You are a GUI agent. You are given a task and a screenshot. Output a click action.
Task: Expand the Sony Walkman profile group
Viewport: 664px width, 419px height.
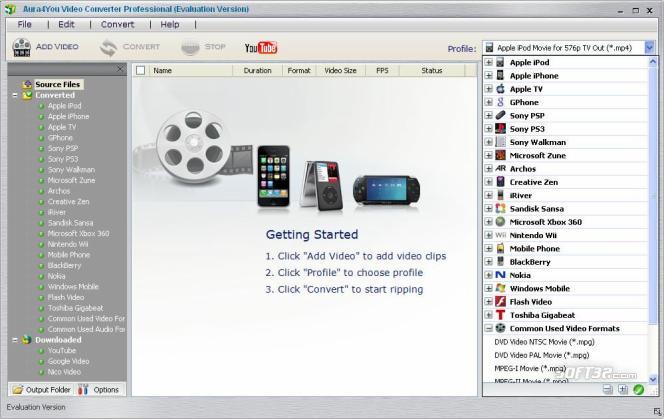tap(488, 142)
